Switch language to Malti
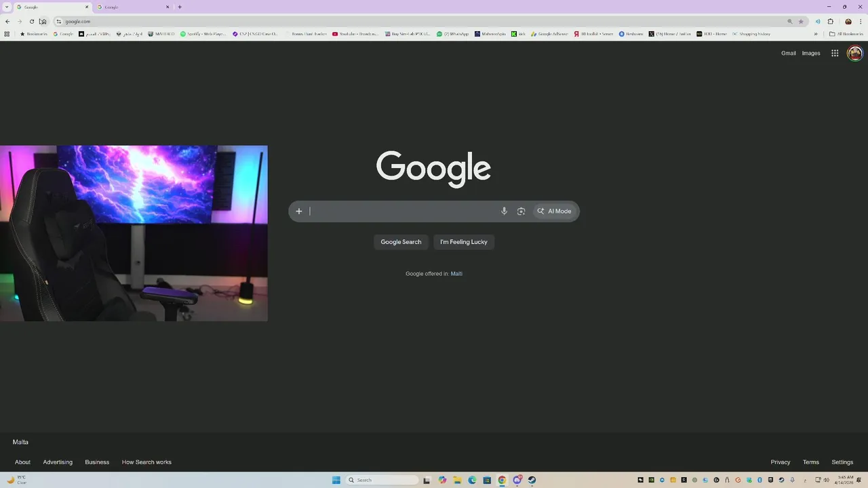This screenshot has width=868, height=488. click(456, 274)
